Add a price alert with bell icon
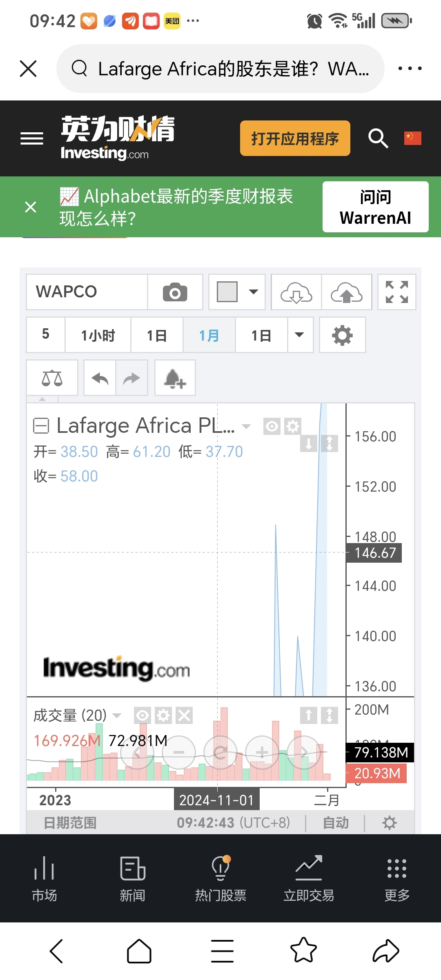441x980 pixels. point(175,378)
